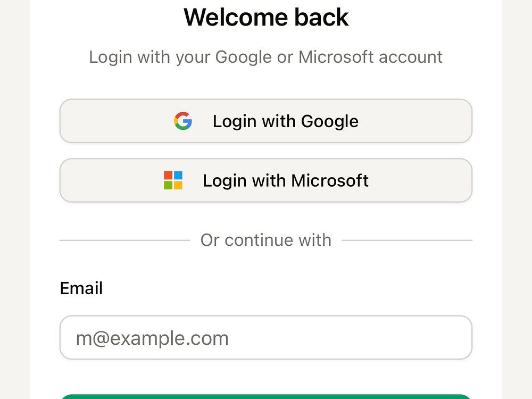Click the blue square of Microsoft logo

coord(178,176)
